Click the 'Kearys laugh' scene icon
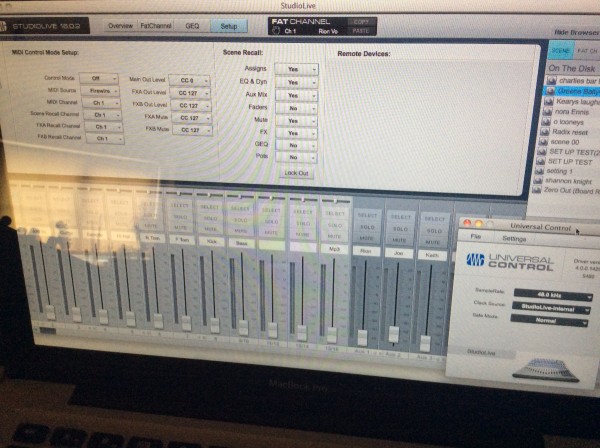Viewport: 600px width, 448px height. pyautogui.click(x=549, y=101)
